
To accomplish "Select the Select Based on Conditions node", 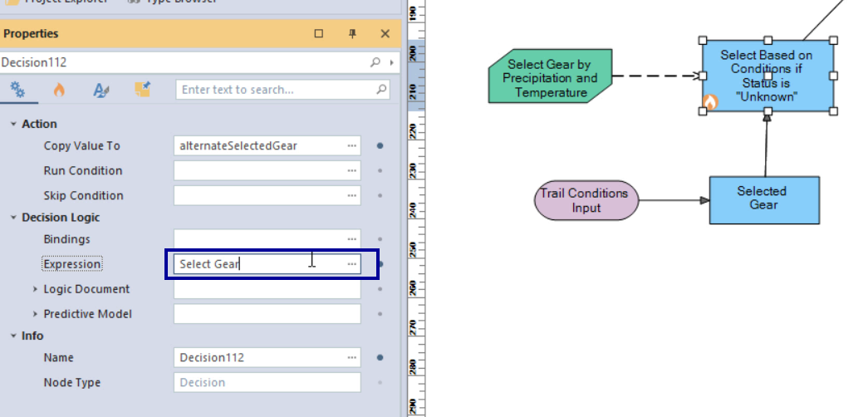I will [x=767, y=76].
